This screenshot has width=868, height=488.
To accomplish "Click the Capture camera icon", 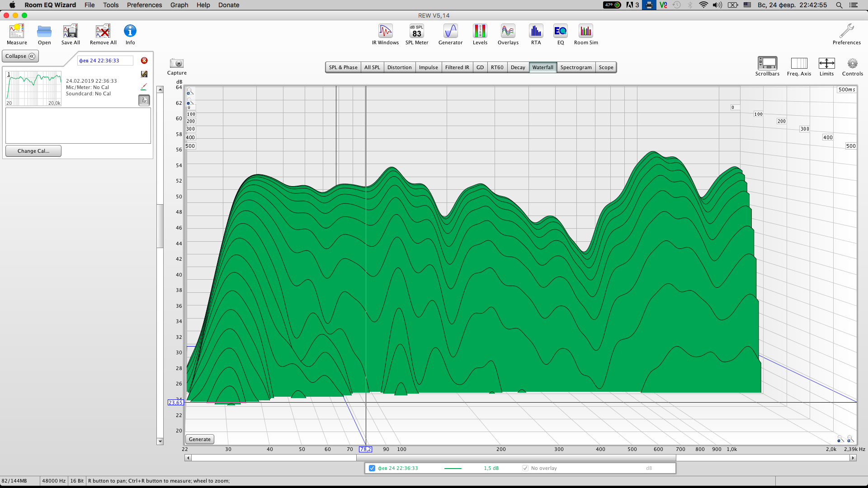I will (x=176, y=64).
